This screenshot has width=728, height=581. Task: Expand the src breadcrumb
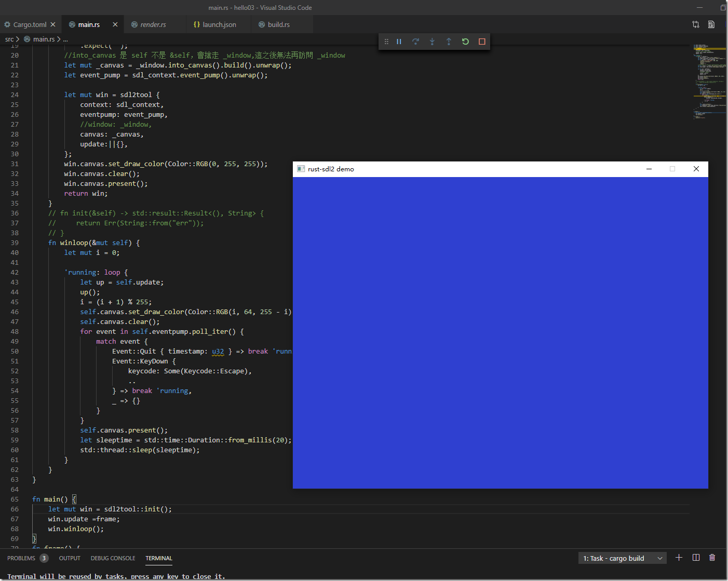tap(9, 39)
